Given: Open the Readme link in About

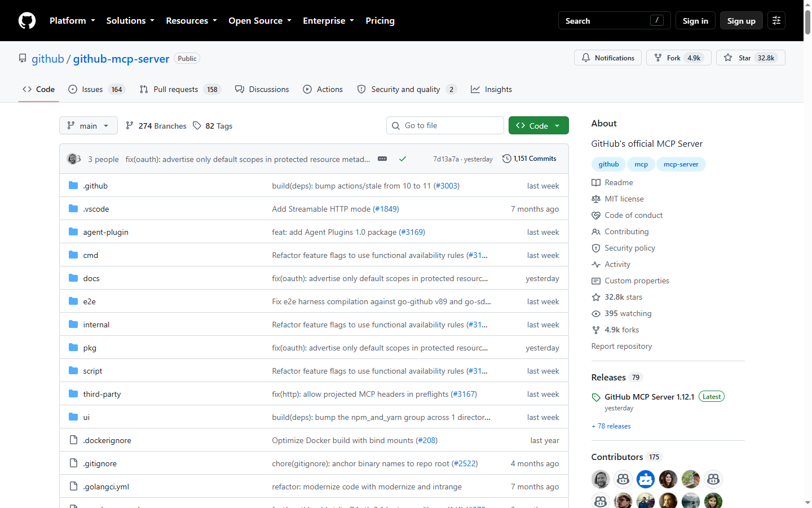Looking at the screenshot, I should coord(612,182).
